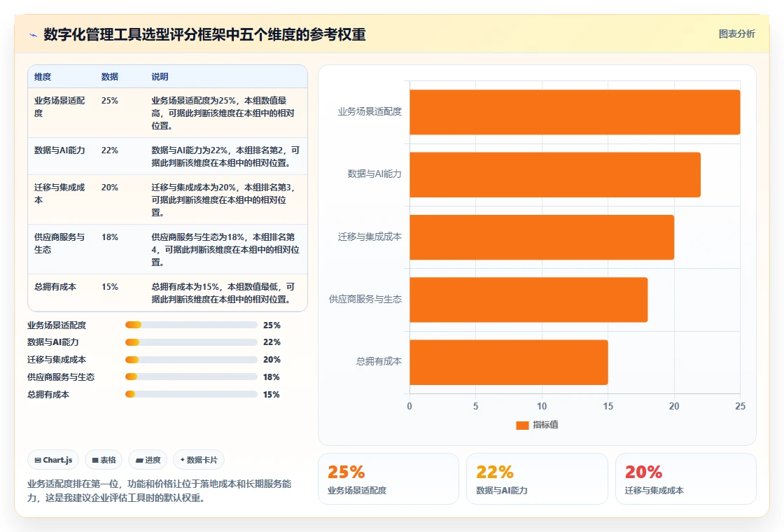Click the orange 数据与AI能力 bar in the chart
Image resolution: width=784 pixels, height=532 pixels.
click(x=555, y=174)
